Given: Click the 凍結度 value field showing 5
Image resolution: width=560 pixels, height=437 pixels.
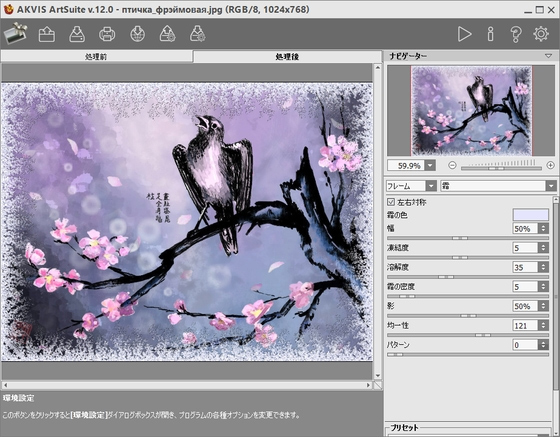Looking at the screenshot, I should pos(525,248).
